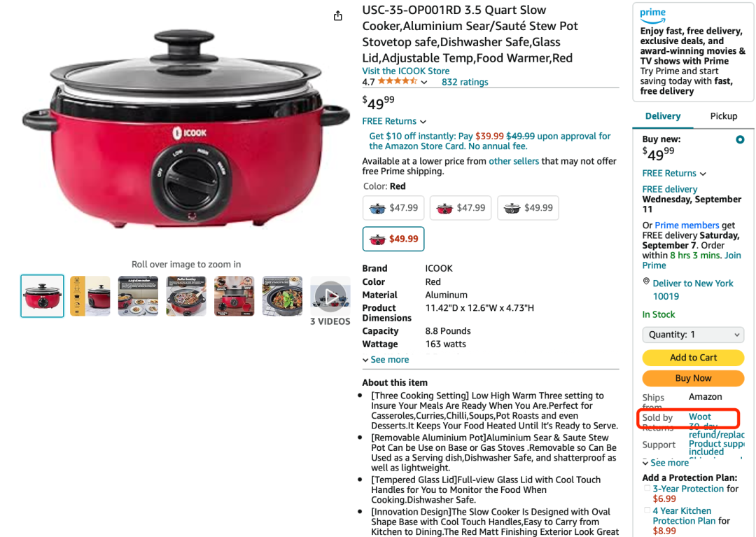The image size is (756, 537).
Task: Click the Add to Cart button
Action: [693, 358]
